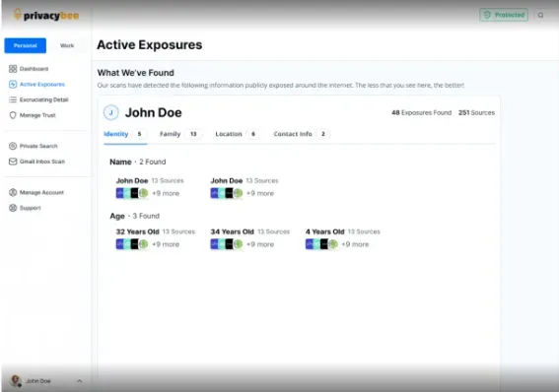This screenshot has height=392, width=559.
Task: Open Support page
Action: 31,208
